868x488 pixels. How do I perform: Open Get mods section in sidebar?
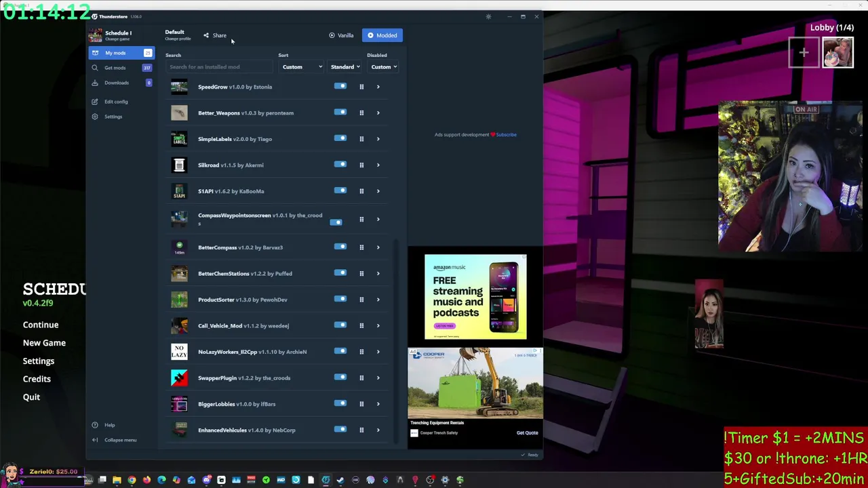coord(121,68)
